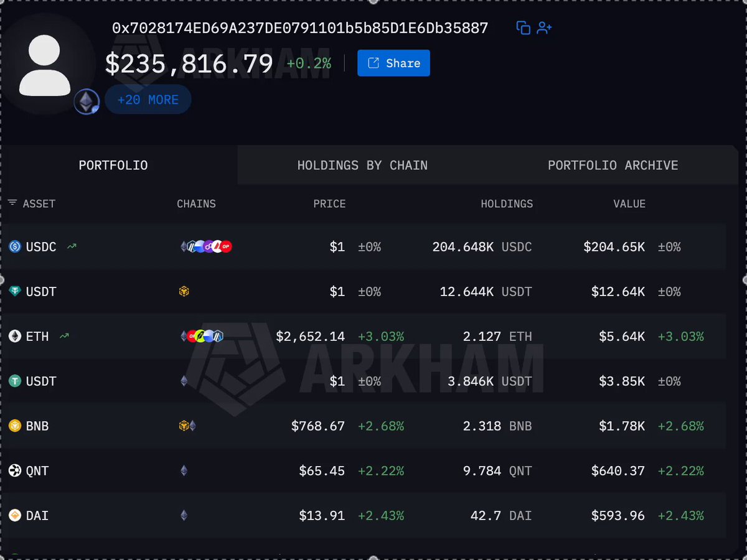Click the 204.648K USDC holdings cell

click(482, 247)
